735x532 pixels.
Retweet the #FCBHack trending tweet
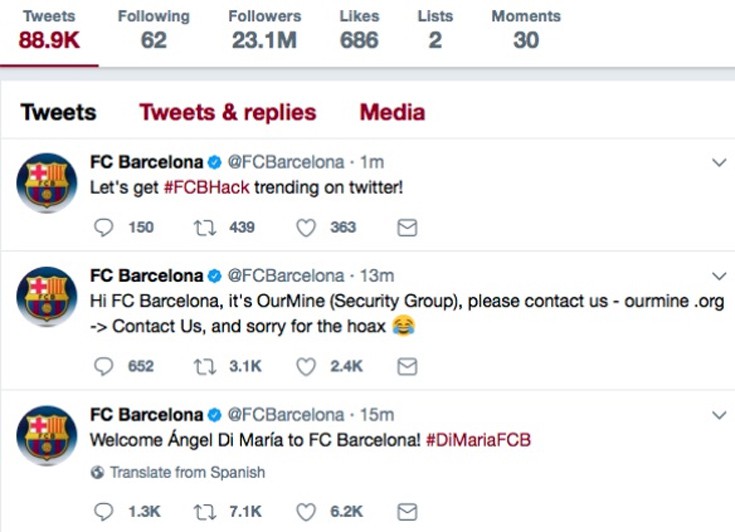[204, 227]
